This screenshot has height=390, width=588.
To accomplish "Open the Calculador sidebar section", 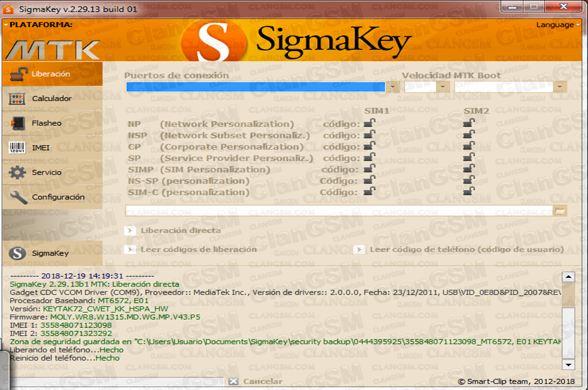I will point(51,98).
